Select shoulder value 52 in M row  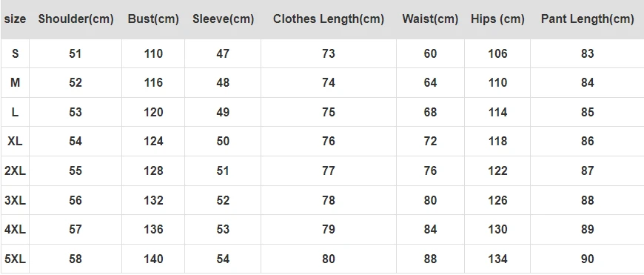76,82
